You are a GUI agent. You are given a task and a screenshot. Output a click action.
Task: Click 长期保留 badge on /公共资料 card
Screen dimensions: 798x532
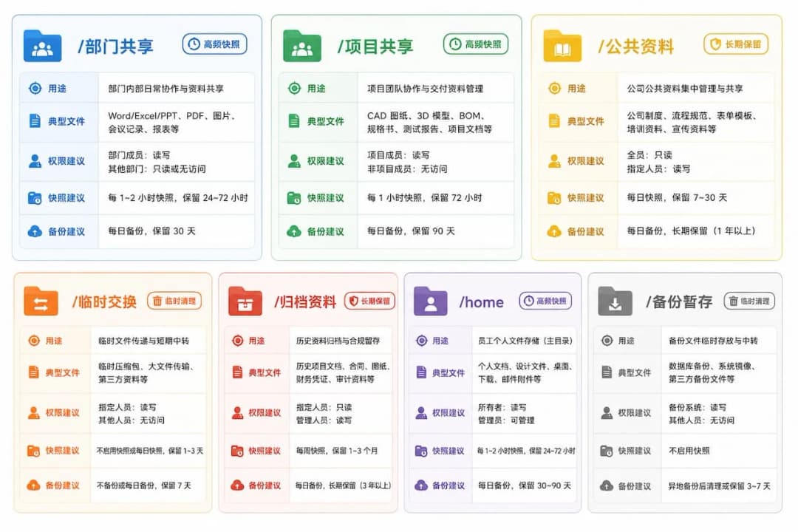tap(736, 44)
